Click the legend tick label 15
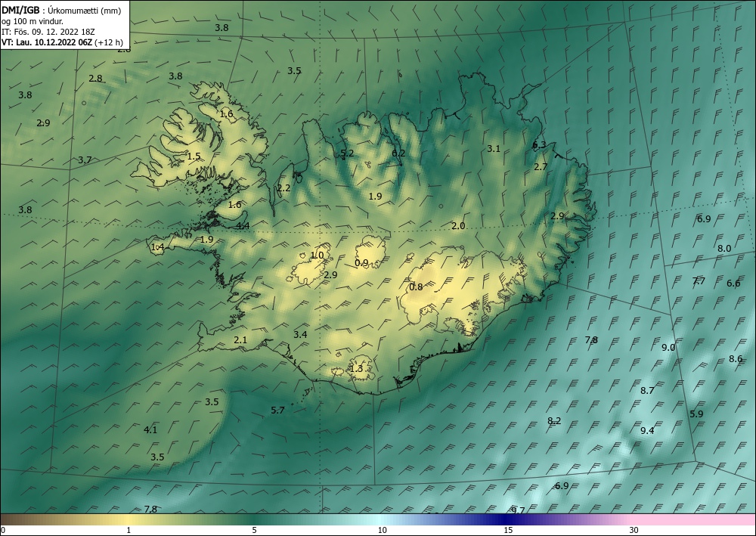 (508, 530)
